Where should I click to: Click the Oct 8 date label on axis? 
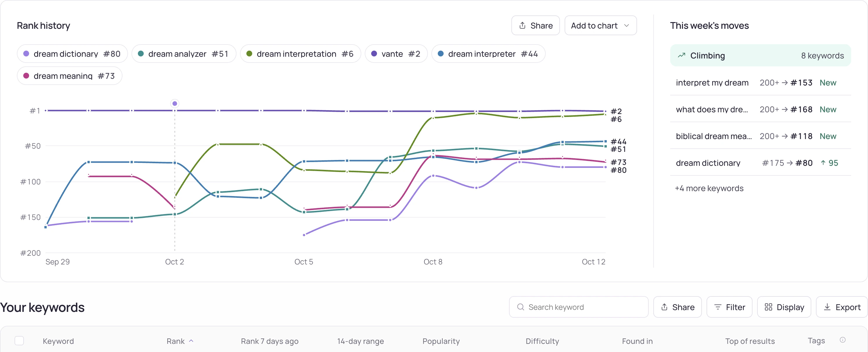pyautogui.click(x=433, y=262)
